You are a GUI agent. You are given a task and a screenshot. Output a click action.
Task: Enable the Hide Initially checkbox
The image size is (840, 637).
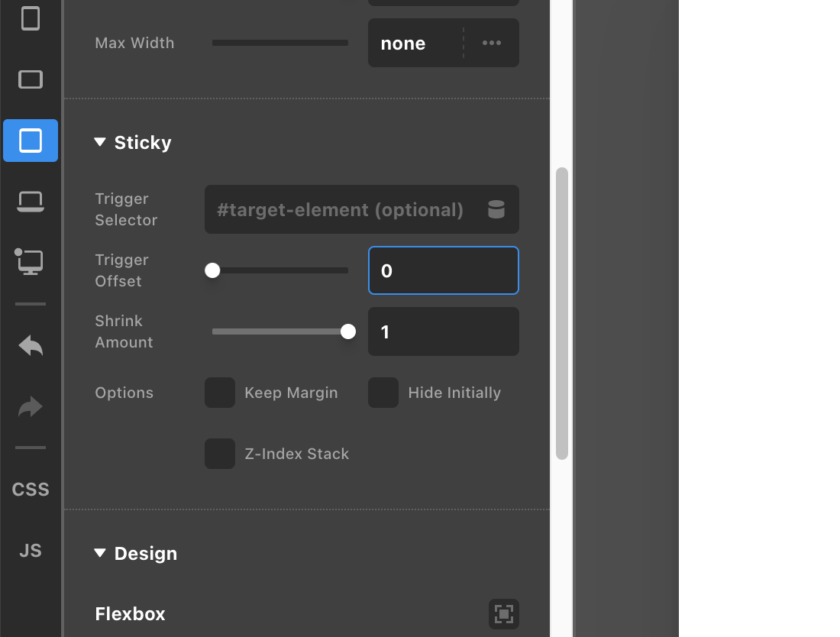click(383, 393)
